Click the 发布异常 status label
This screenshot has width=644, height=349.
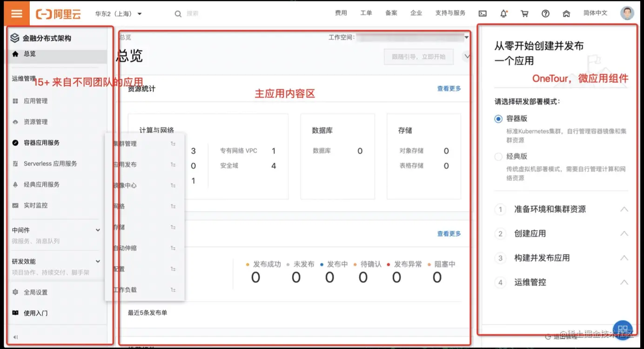pyautogui.click(x=408, y=264)
